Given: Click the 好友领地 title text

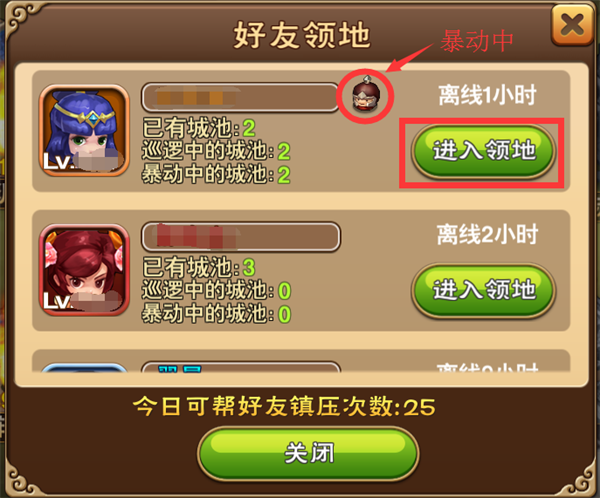Looking at the screenshot, I should tap(302, 35).
